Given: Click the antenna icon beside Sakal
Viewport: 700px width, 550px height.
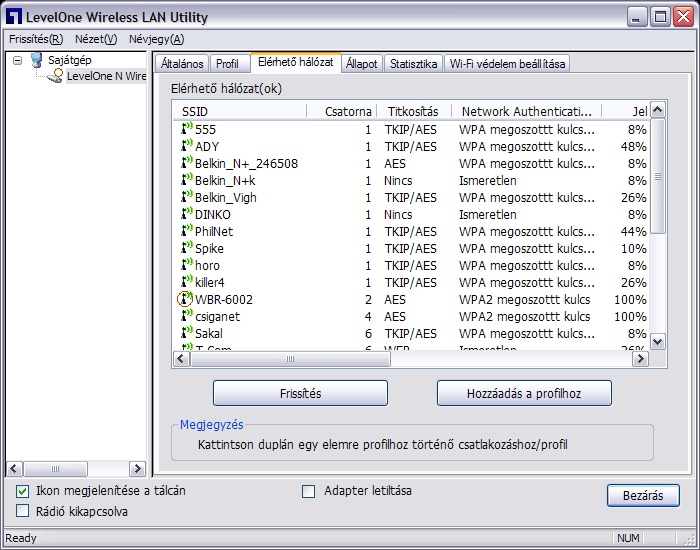Looking at the screenshot, I should [x=187, y=332].
